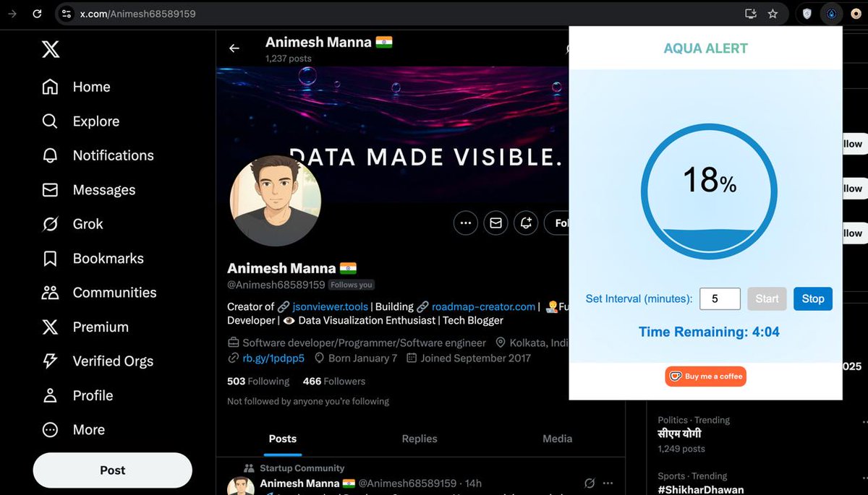Click the back arrow beside Animesh Manna

[234, 48]
